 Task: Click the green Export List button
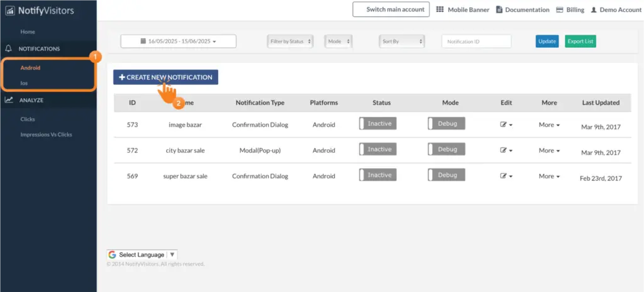click(x=580, y=42)
